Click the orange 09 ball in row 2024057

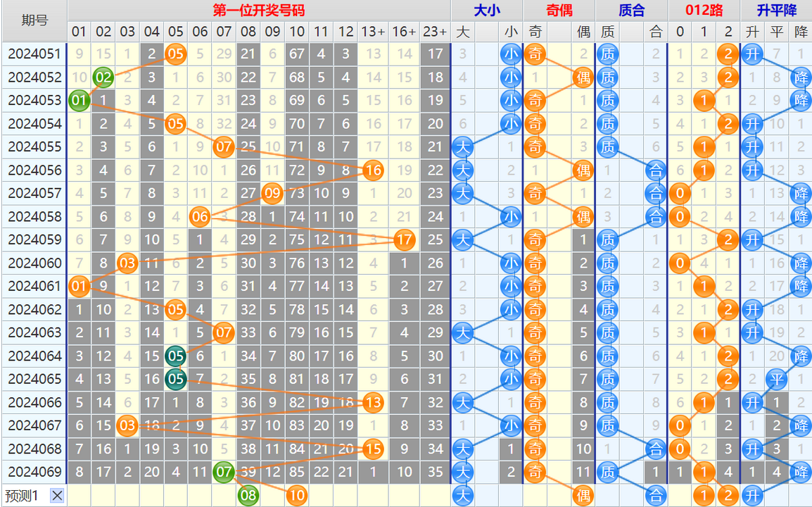click(x=272, y=194)
